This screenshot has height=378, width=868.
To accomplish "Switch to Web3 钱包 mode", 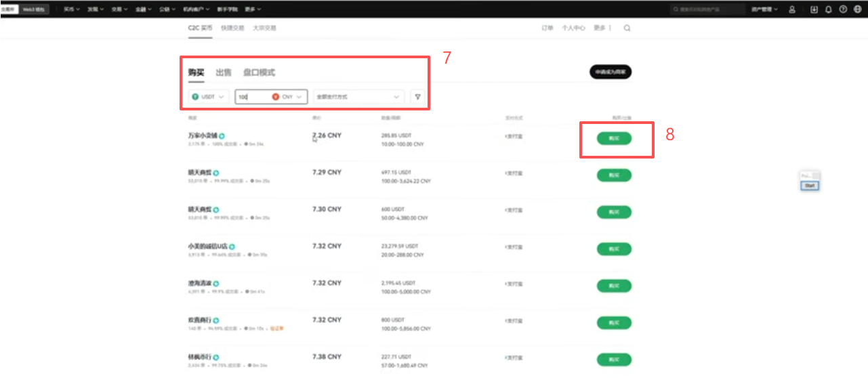I will [33, 9].
